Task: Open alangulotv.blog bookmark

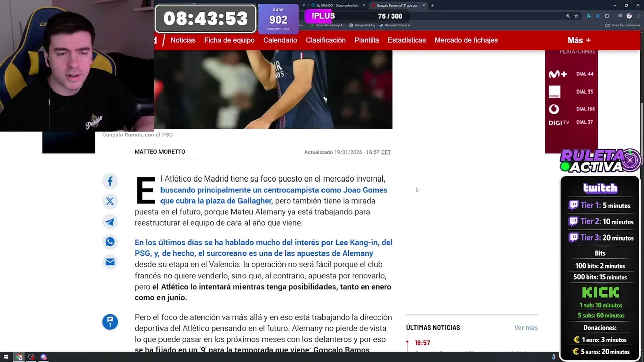Action: point(362,25)
